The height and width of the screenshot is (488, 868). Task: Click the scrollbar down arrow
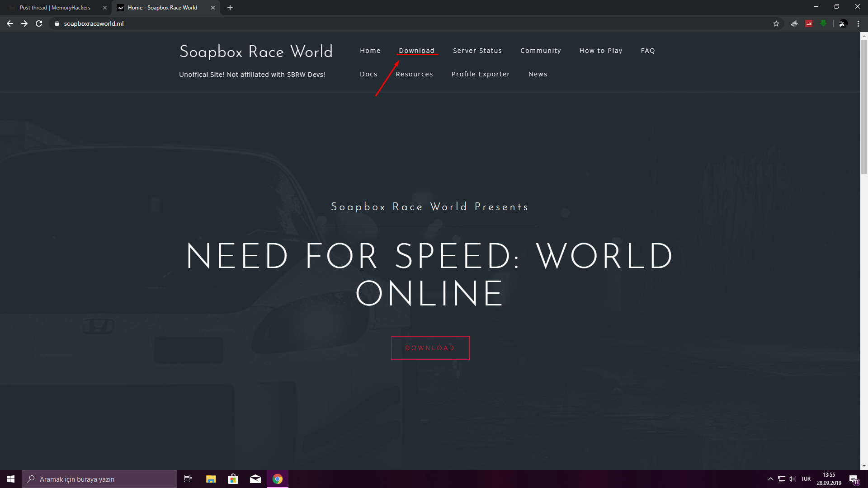coord(864,466)
